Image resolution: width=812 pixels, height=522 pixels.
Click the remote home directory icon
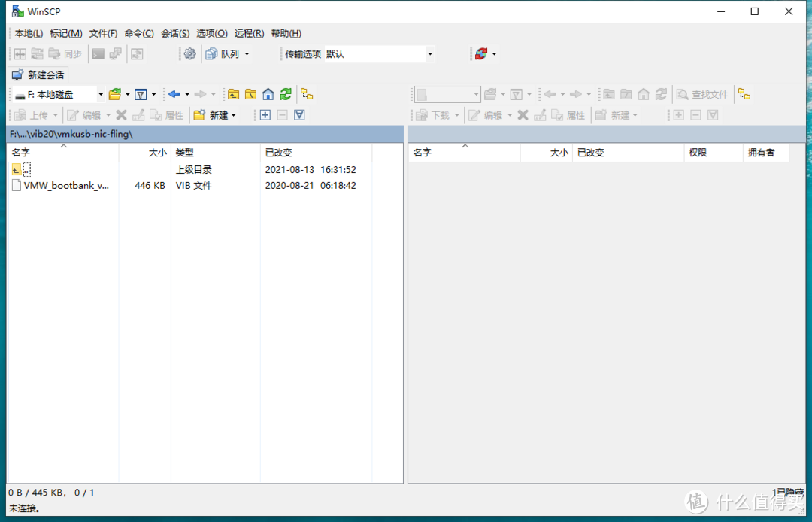pos(643,94)
